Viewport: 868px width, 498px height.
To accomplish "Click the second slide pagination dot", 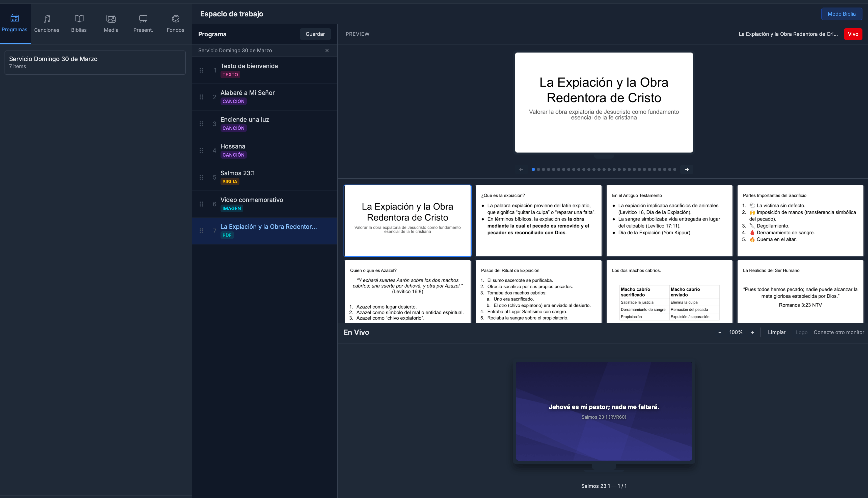I will [538, 169].
